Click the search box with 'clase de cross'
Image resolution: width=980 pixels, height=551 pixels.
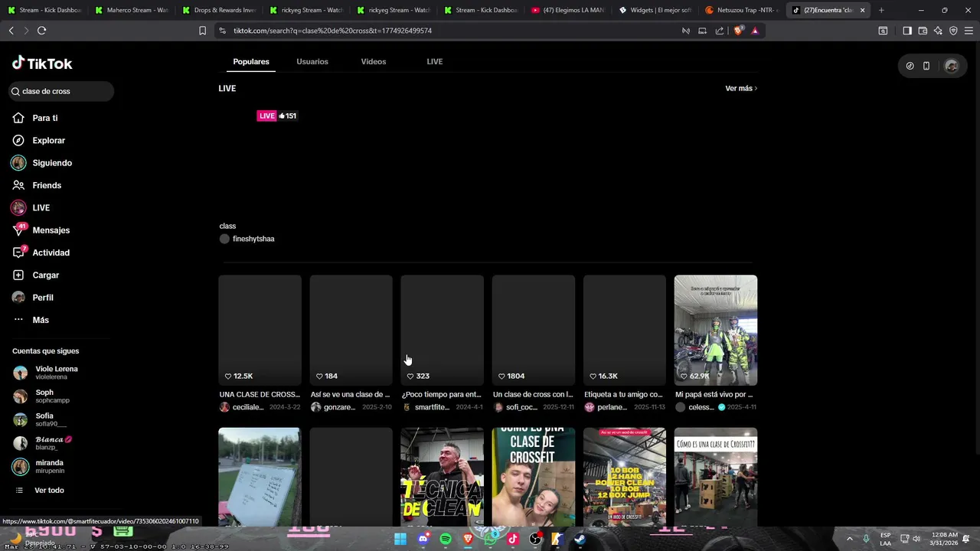[x=61, y=91]
